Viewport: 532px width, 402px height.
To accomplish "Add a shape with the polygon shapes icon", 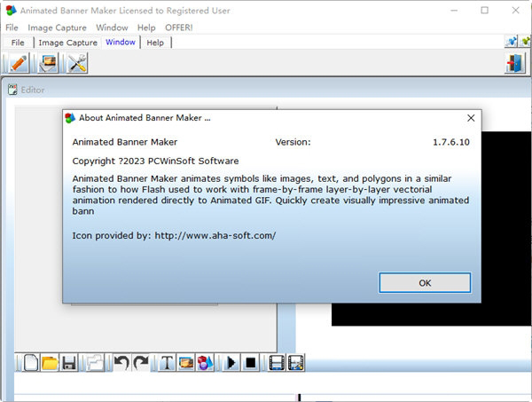I will 205,362.
